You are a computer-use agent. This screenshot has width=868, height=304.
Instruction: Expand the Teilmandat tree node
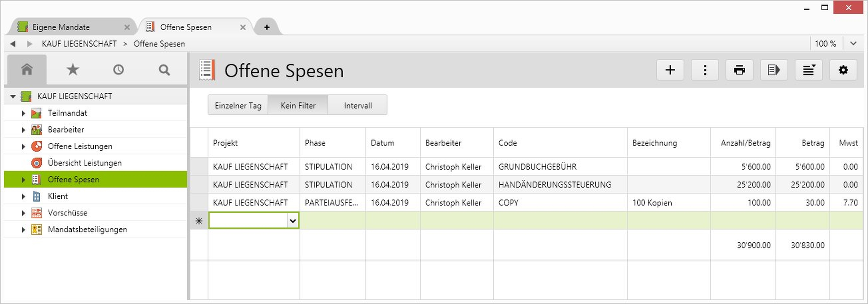pyautogui.click(x=23, y=113)
